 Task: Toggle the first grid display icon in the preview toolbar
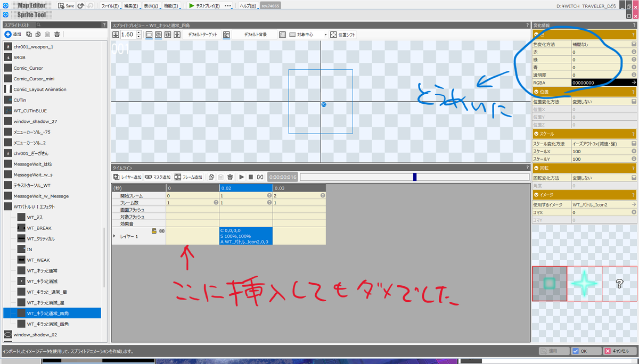tap(149, 34)
